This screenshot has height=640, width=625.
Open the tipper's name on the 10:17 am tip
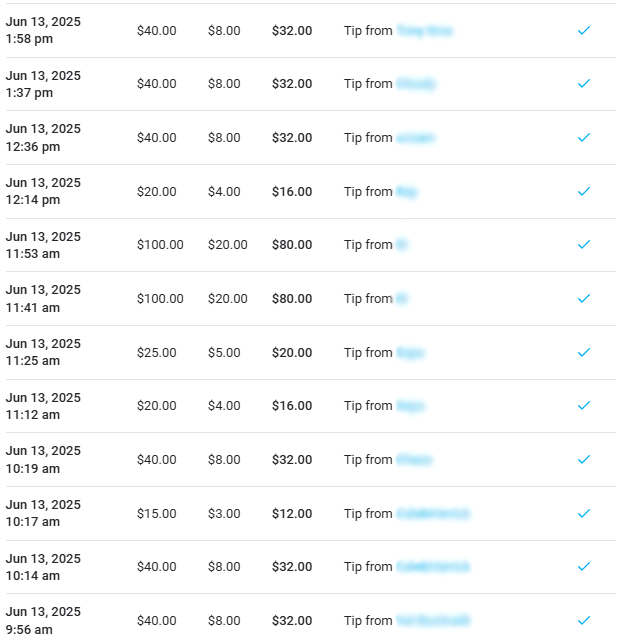coord(433,514)
